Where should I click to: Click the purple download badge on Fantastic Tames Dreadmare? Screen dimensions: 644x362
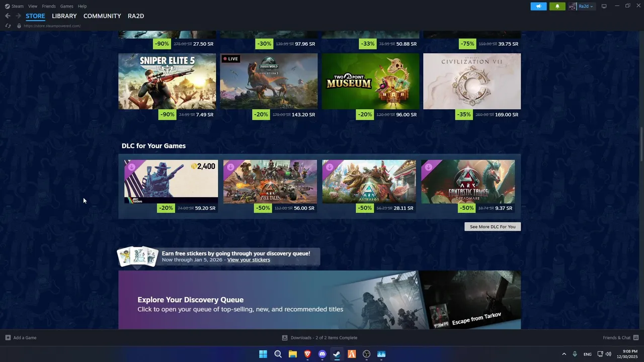pos(429,166)
